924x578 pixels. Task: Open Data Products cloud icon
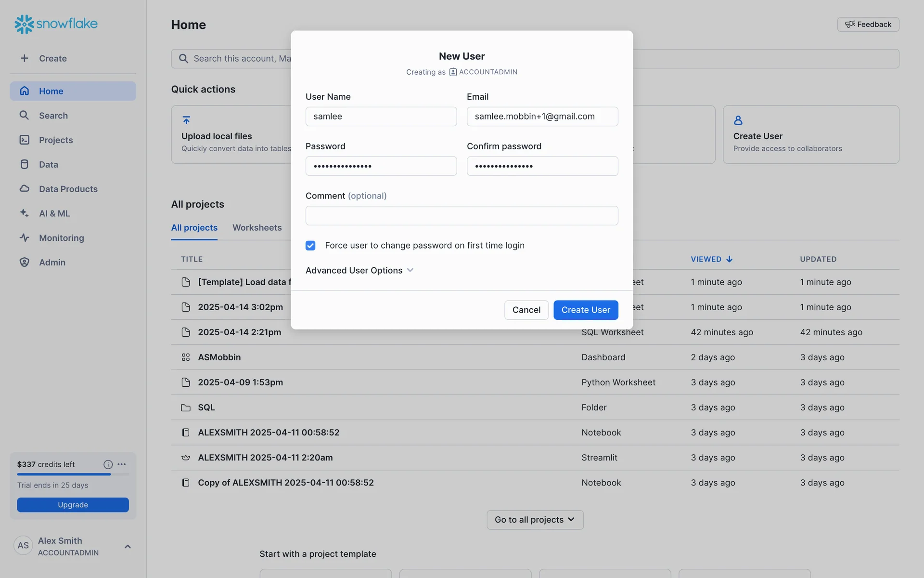tap(24, 189)
